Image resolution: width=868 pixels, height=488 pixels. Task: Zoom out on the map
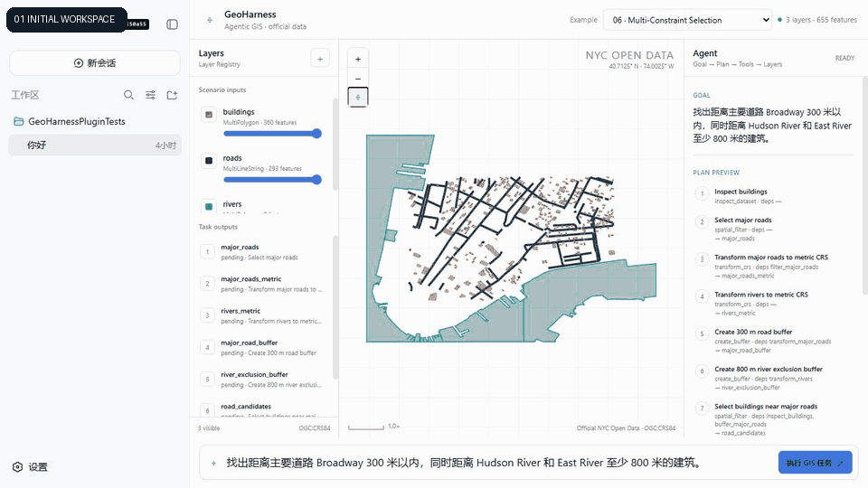pyautogui.click(x=358, y=79)
